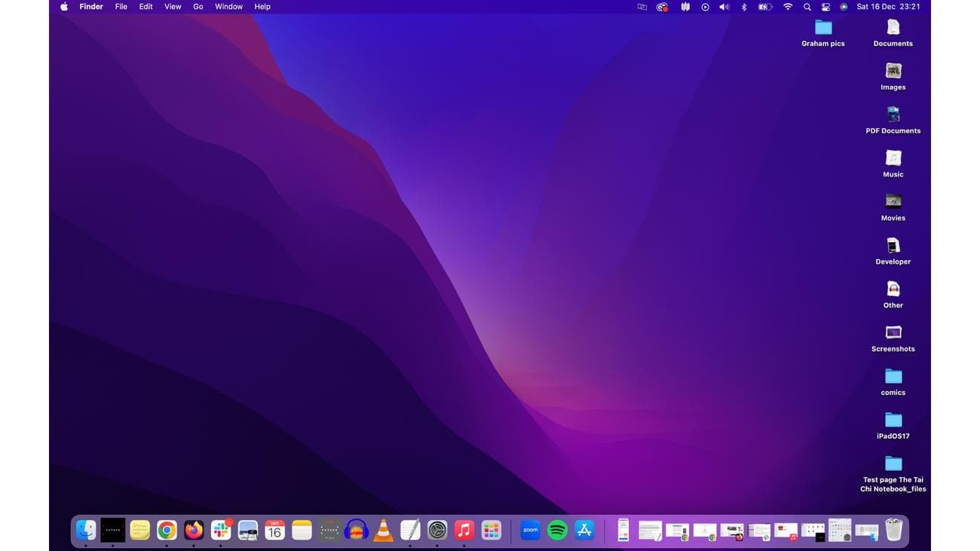Launch Firefox from the Dock
This screenshot has width=980, height=551.
193,530
